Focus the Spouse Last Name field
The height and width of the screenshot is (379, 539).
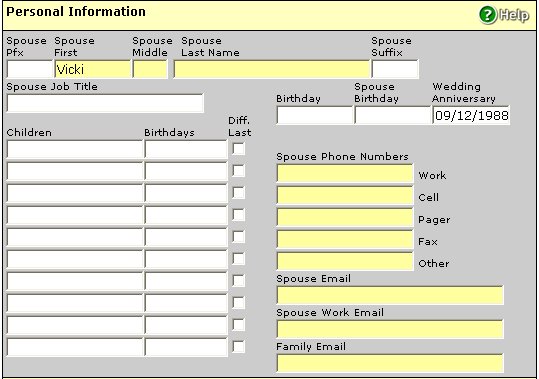point(272,69)
